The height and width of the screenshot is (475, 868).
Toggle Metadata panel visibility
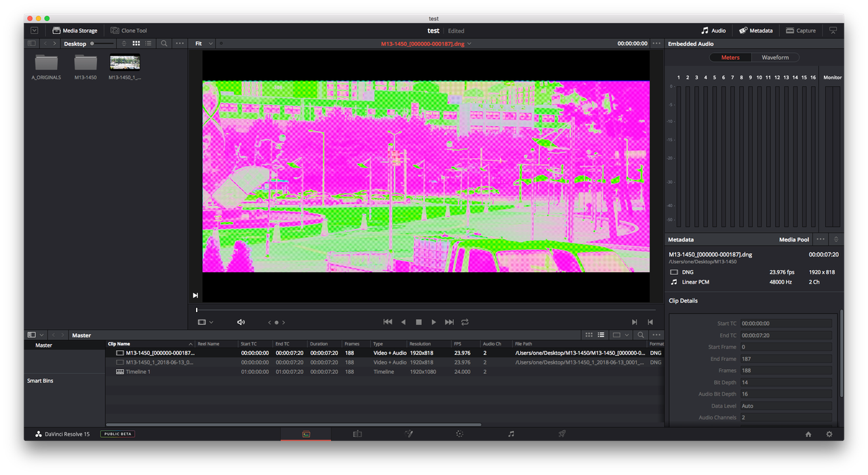click(756, 31)
